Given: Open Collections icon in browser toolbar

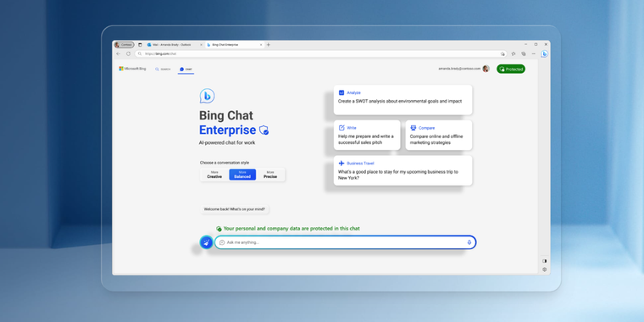Looking at the screenshot, I should coord(524,53).
